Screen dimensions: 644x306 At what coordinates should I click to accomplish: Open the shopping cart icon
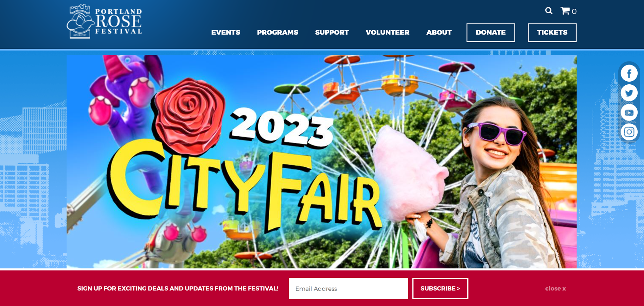(x=565, y=11)
